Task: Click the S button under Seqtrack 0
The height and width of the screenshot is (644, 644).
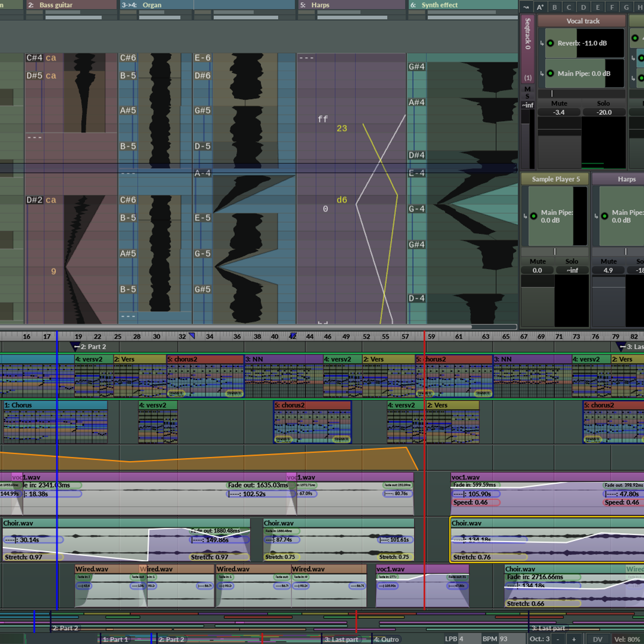Action: point(527,96)
